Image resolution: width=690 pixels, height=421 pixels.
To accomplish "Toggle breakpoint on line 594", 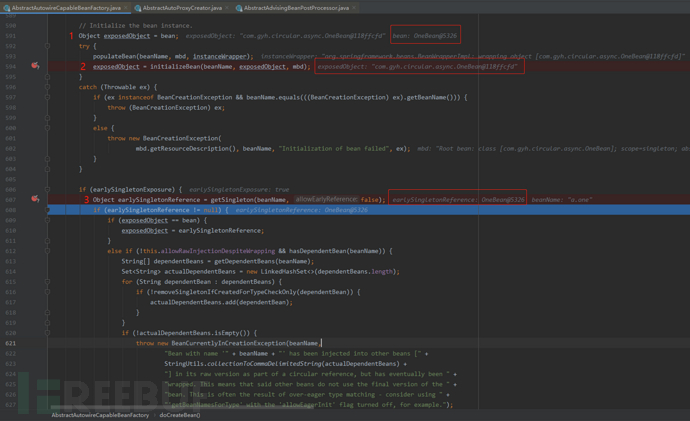I will [35, 67].
